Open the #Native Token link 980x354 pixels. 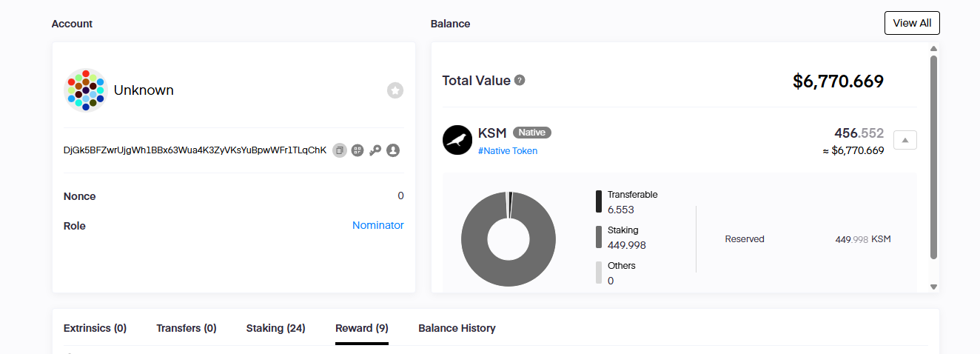click(508, 151)
